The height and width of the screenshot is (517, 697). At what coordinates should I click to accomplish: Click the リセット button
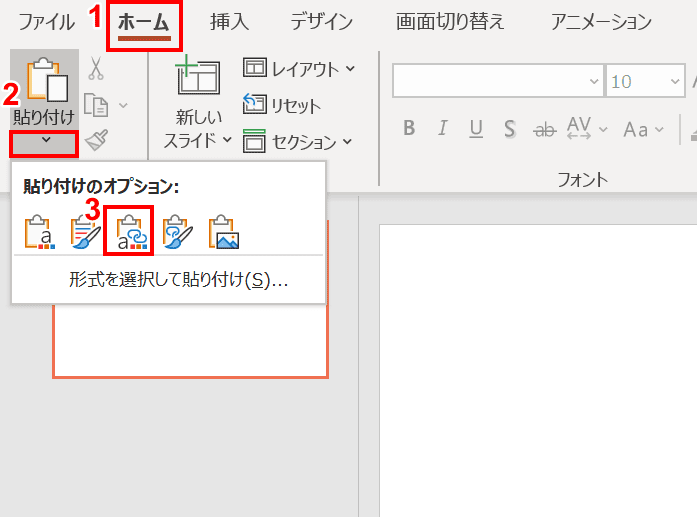(x=281, y=105)
